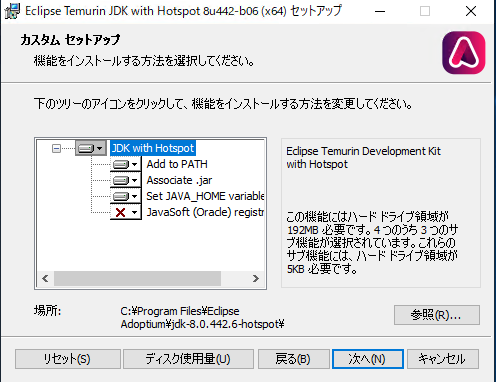The width and height of the screenshot is (496, 382).
Task: Minimize the setup window
Action: click(x=380, y=11)
